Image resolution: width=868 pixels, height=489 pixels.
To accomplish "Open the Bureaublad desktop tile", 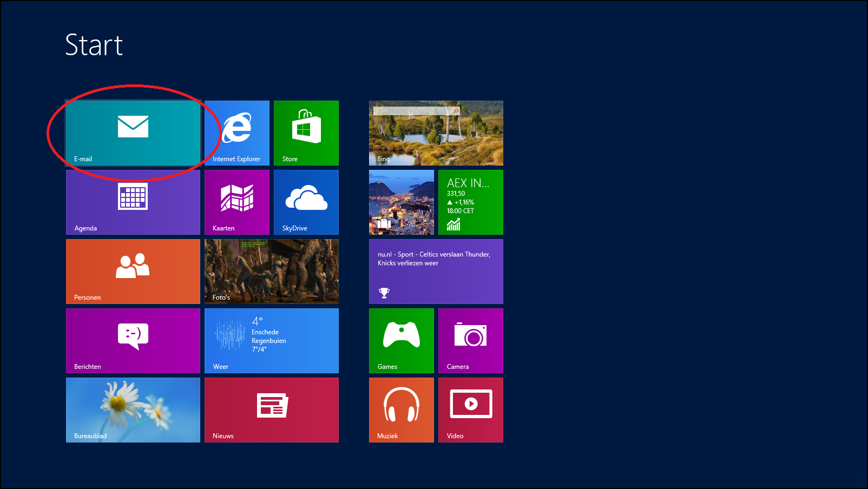I will pos(133,410).
